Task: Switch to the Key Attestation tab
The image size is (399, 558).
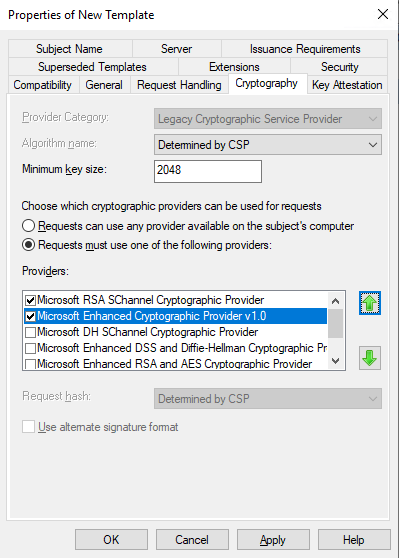Action: [x=347, y=85]
